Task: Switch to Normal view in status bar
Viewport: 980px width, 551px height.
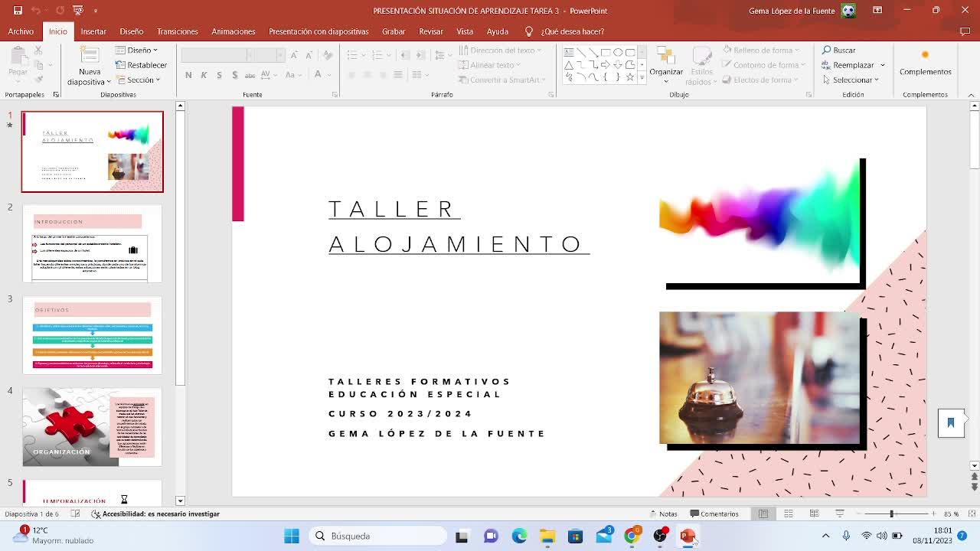Action: 763,514
